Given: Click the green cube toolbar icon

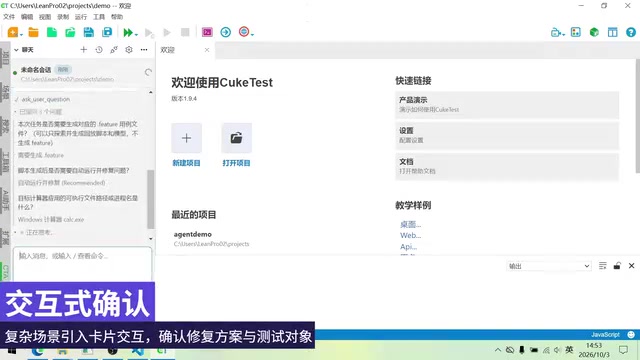Looking at the screenshot, I should click(594, 32).
